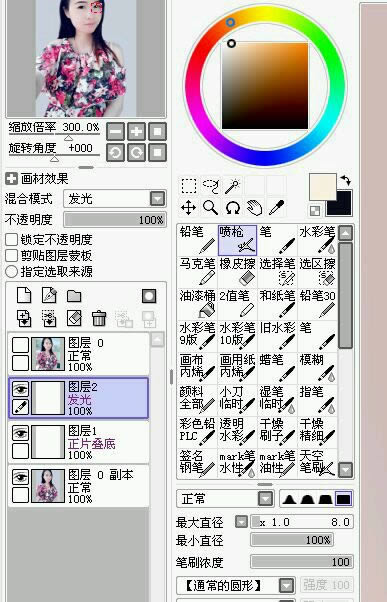This screenshot has height=602, width=387.
Task: Select the rectangular selection tool
Action: pos(189,186)
